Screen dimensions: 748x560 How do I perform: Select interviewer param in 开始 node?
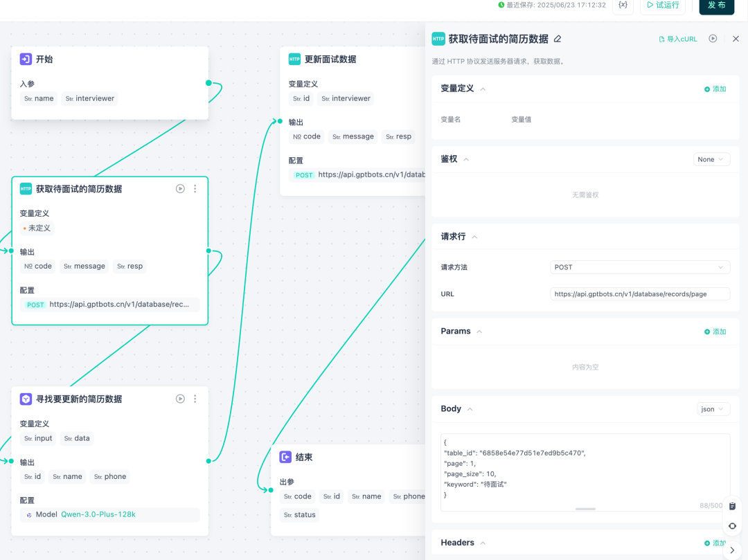(89, 99)
